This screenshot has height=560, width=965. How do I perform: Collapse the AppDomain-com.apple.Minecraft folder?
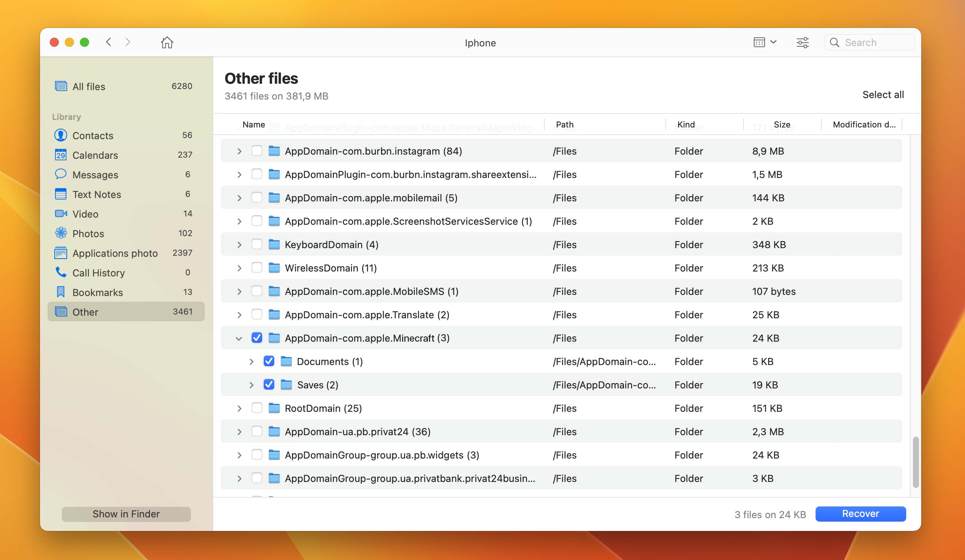coord(239,339)
